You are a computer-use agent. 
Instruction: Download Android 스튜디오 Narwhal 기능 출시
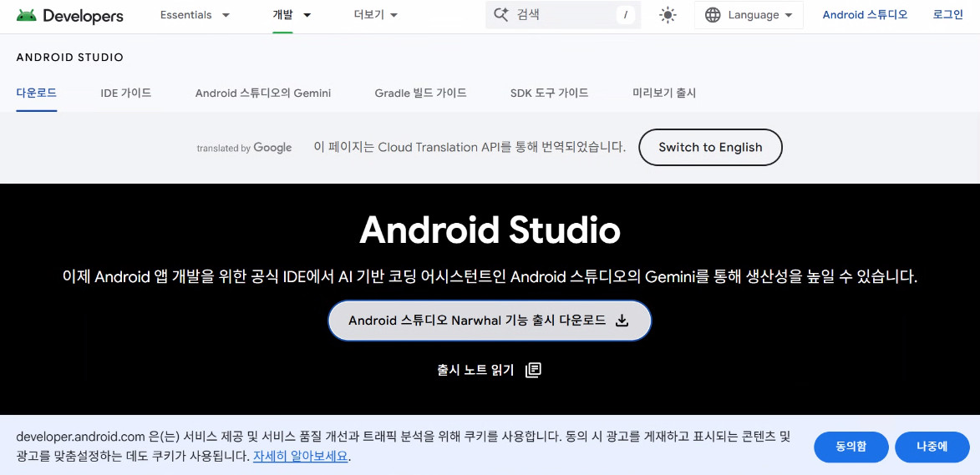coord(490,321)
